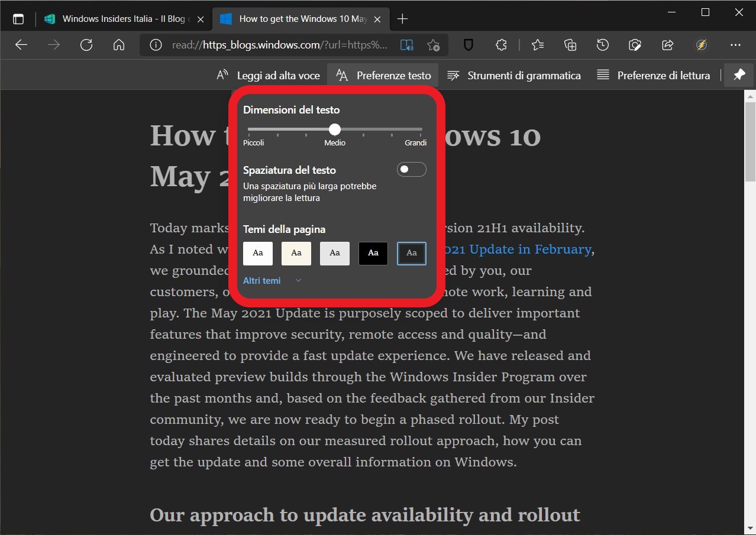Open the "2021 Update in February" link
Viewport: 756px width, 535px height.
[x=517, y=249]
